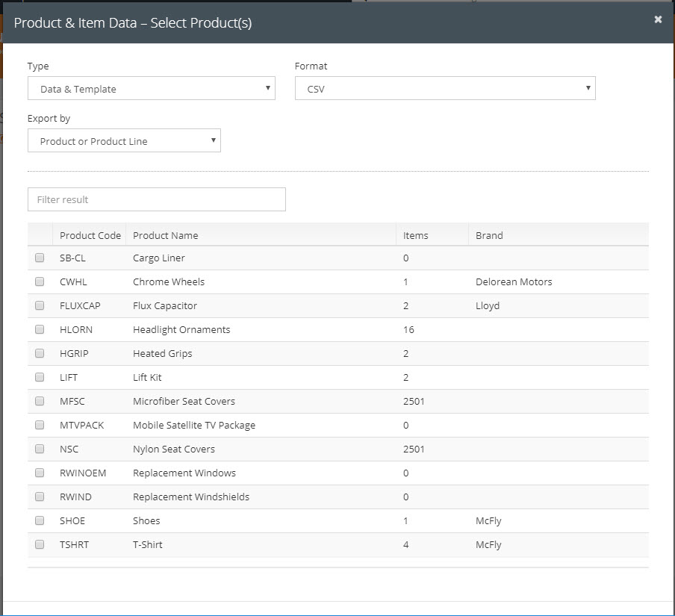Click the Flux Capacitor product name
Viewport: 675px width, 616px height.
(165, 305)
